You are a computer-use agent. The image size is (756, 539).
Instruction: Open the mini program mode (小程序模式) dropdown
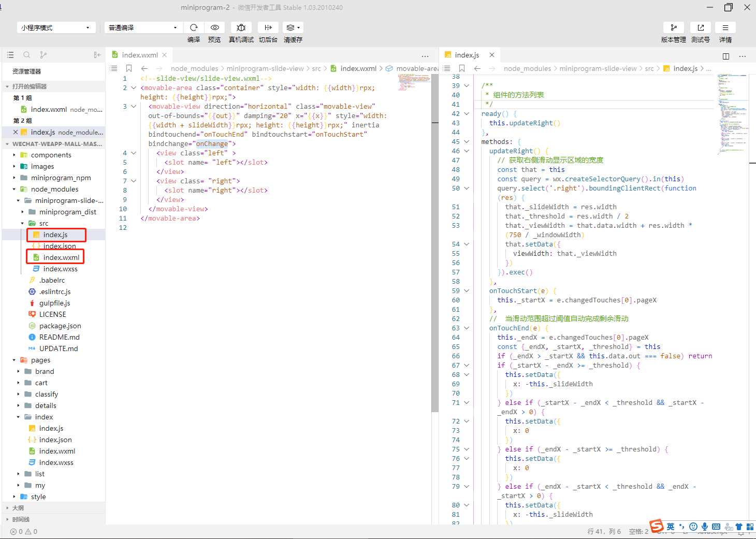[x=56, y=27]
